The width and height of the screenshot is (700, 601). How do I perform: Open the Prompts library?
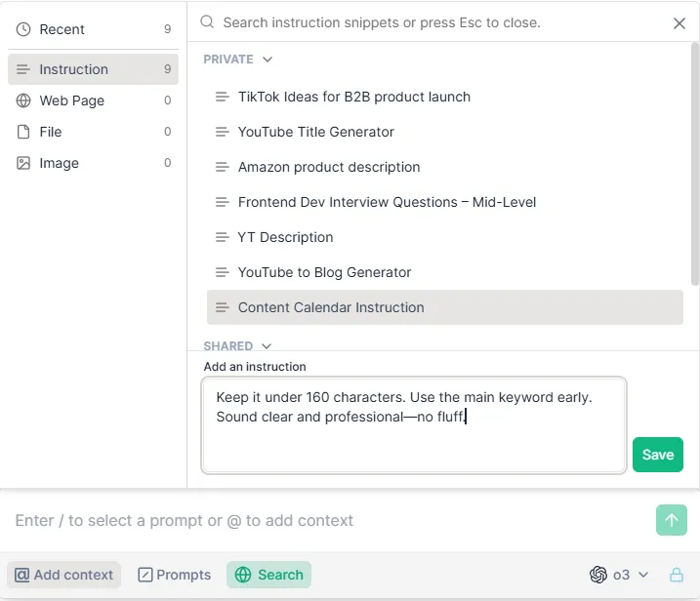175,575
